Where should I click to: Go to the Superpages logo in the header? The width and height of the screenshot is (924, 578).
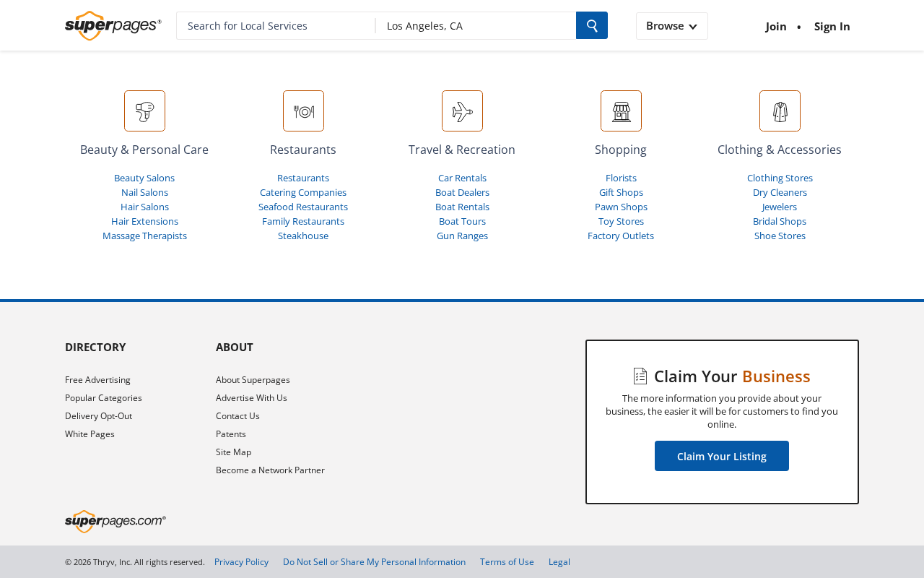pos(113,25)
